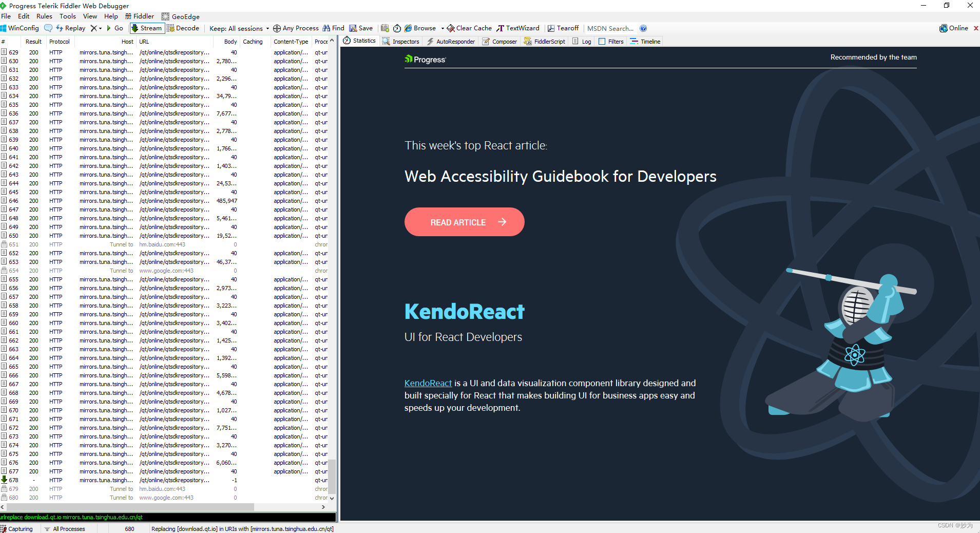Click session list vertical scrollbar thumb

pos(332,476)
